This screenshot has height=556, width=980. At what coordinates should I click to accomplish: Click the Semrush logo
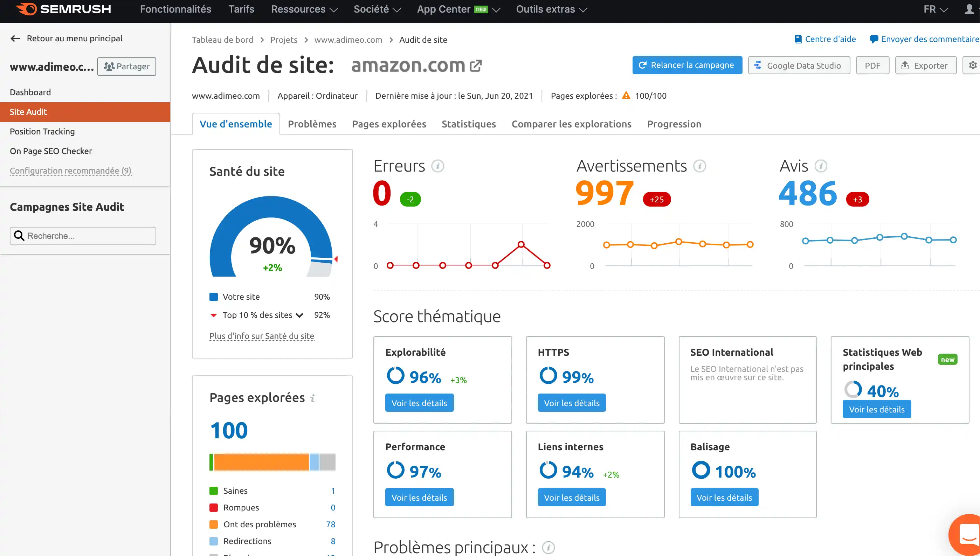pyautogui.click(x=63, y=9)
